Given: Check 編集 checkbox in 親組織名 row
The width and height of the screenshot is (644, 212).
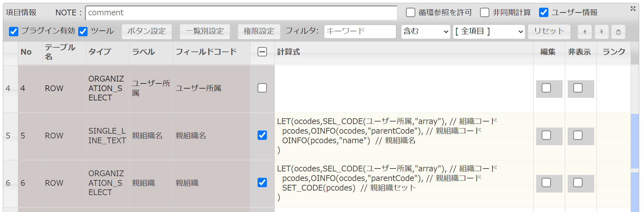Looking at the screenshot, I should tap(546, 135).
